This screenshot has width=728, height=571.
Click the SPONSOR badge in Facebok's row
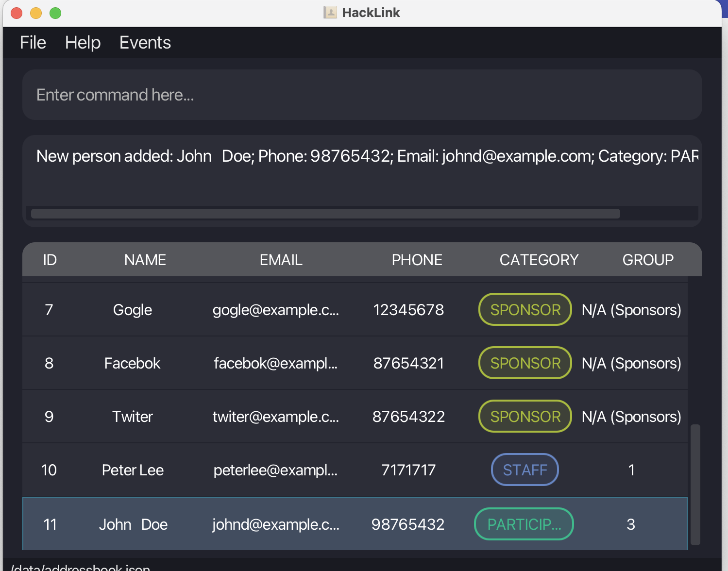(x=525, y=363)
